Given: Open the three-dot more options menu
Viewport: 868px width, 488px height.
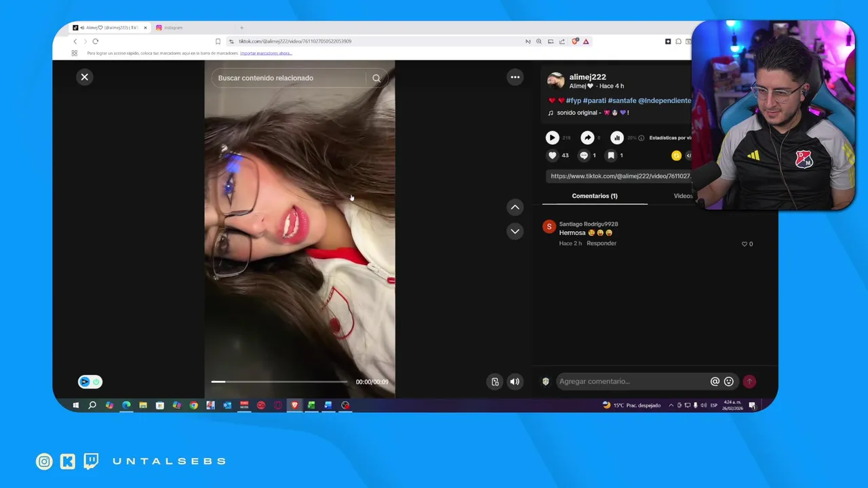Looking at the screenshot, I should point(515,77).
